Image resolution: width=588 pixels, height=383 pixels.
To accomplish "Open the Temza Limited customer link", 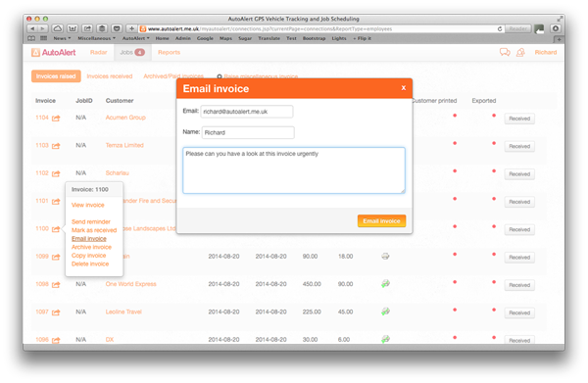I will [124, 145].
